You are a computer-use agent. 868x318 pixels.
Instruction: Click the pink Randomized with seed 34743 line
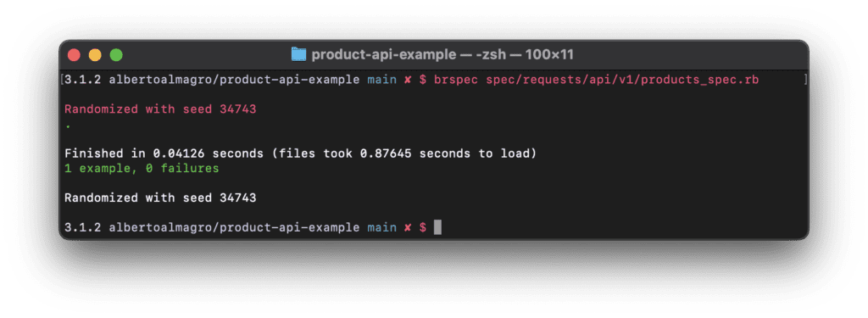(160, 109)
